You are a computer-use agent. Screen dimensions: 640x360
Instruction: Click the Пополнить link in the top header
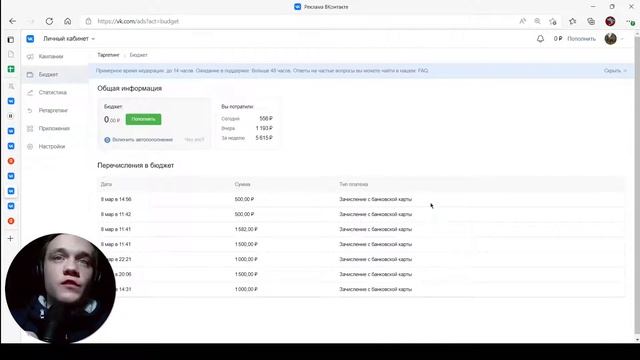click(582, 39)
